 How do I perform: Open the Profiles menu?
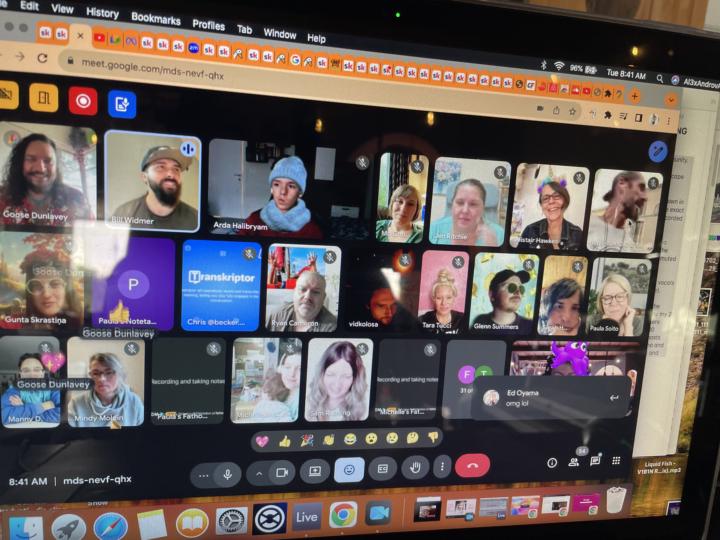pyautogui.click(x=208, y=24)
